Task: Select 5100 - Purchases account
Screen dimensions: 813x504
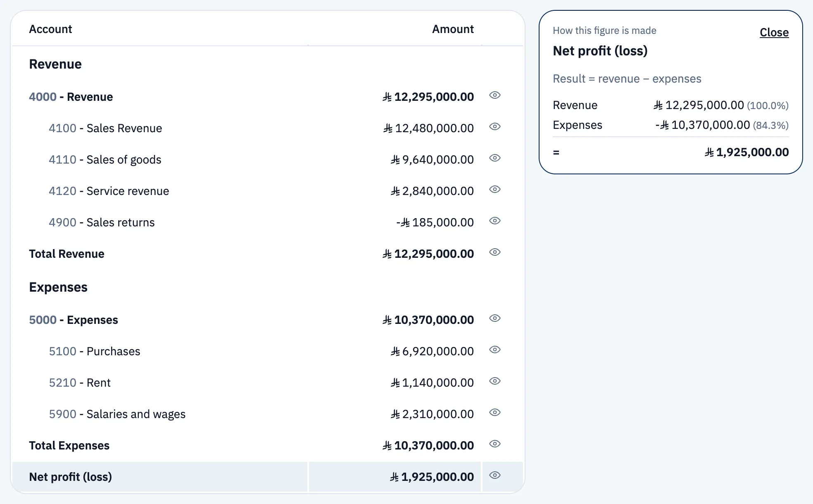Action: point(95,352)
